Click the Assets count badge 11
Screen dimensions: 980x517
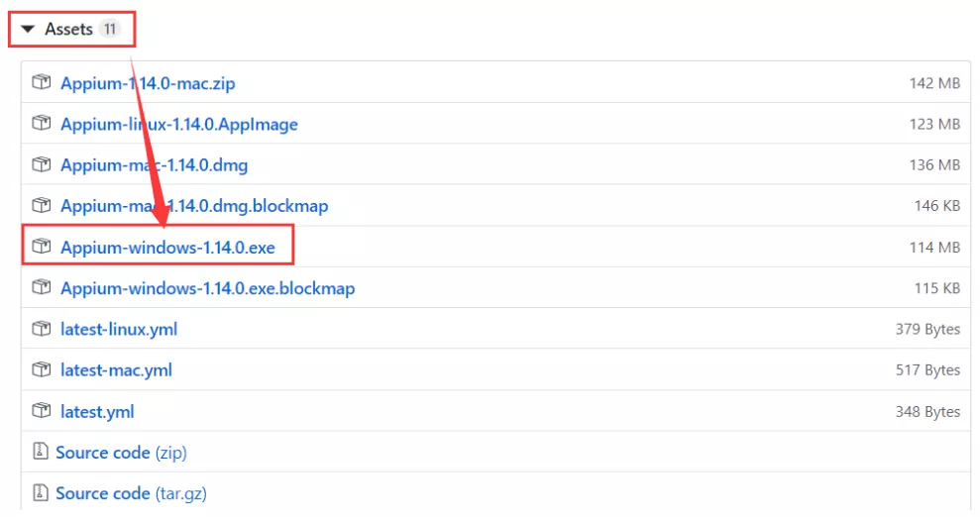click(x=109, y=29)
